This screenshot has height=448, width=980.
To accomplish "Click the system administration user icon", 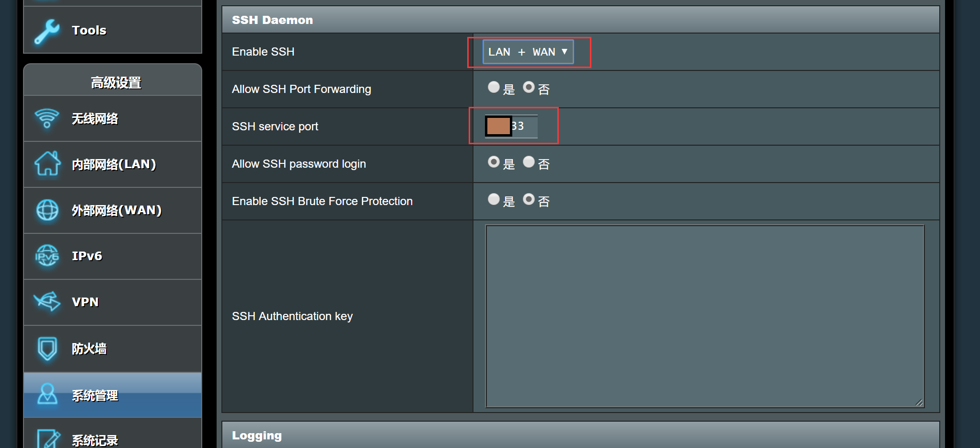I will click(x=47, y=394).
